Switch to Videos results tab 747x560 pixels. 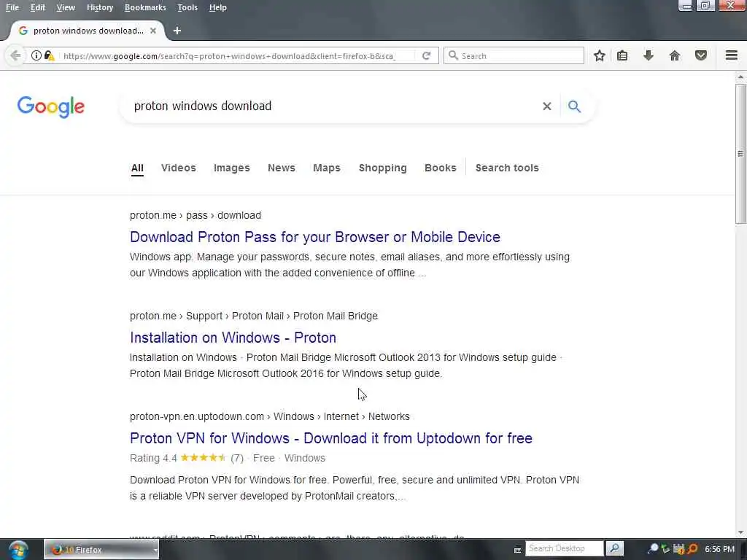coord(179,168)
